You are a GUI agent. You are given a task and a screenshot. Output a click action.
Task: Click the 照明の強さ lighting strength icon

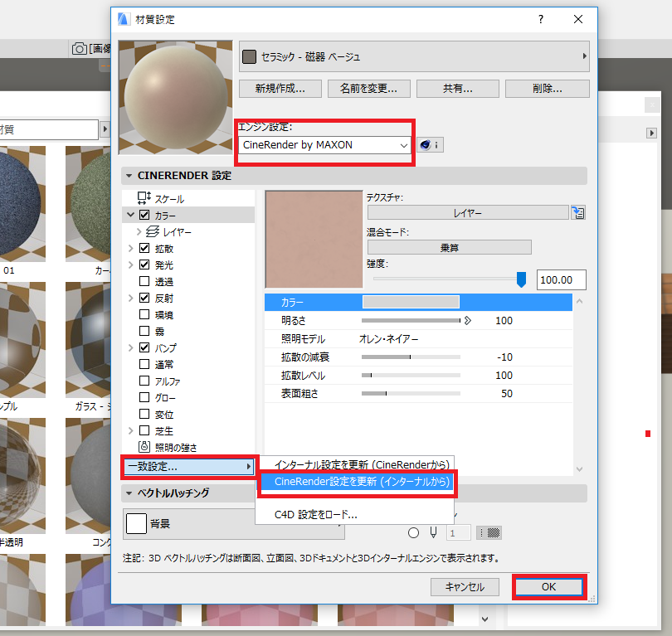tap(144, 447)
